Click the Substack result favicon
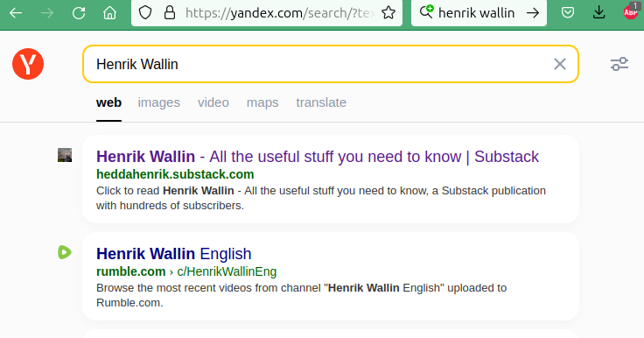Image resolution: width=644 pixels, height=338 pixels. (x=65, y=155)
